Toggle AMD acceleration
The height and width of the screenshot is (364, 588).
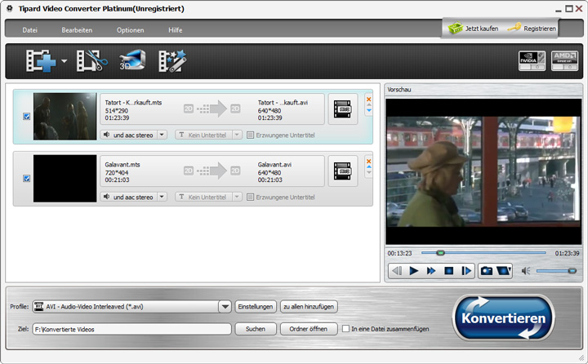564,60
